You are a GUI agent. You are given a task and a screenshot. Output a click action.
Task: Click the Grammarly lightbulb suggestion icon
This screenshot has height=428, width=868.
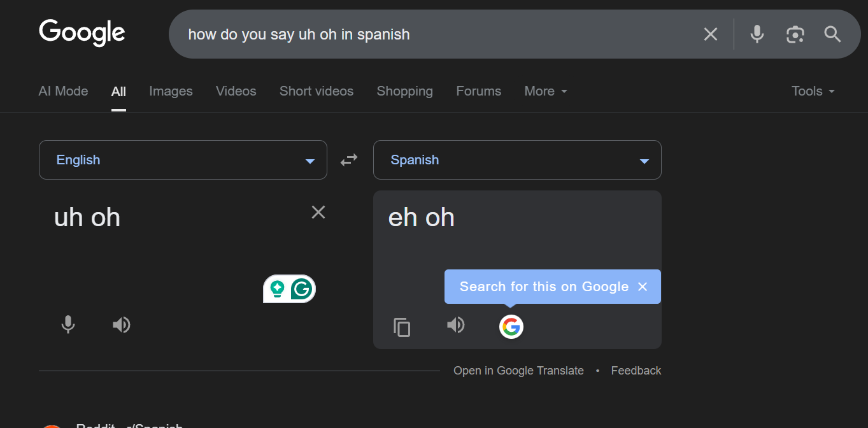(x=277, y=289)
